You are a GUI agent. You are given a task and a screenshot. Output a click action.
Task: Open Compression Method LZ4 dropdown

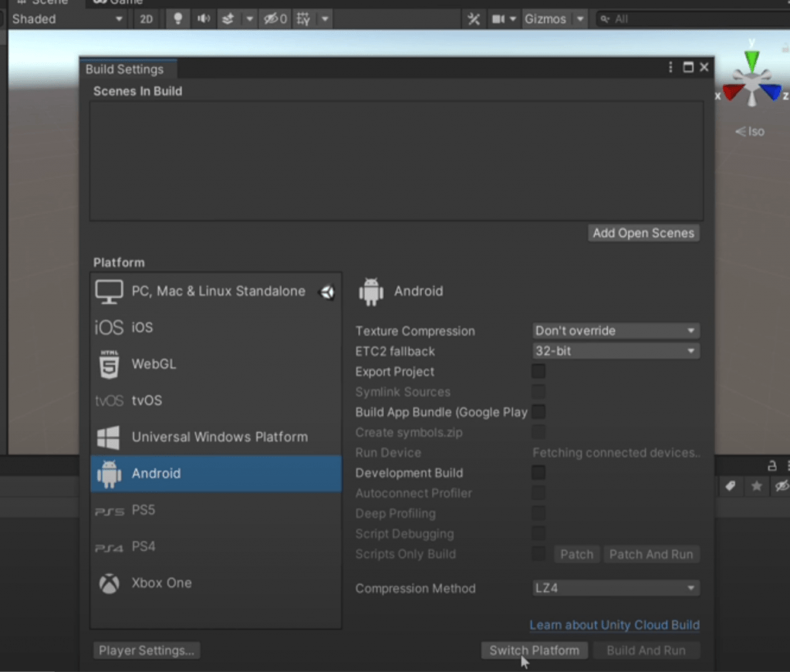click(x=616, y=588)
